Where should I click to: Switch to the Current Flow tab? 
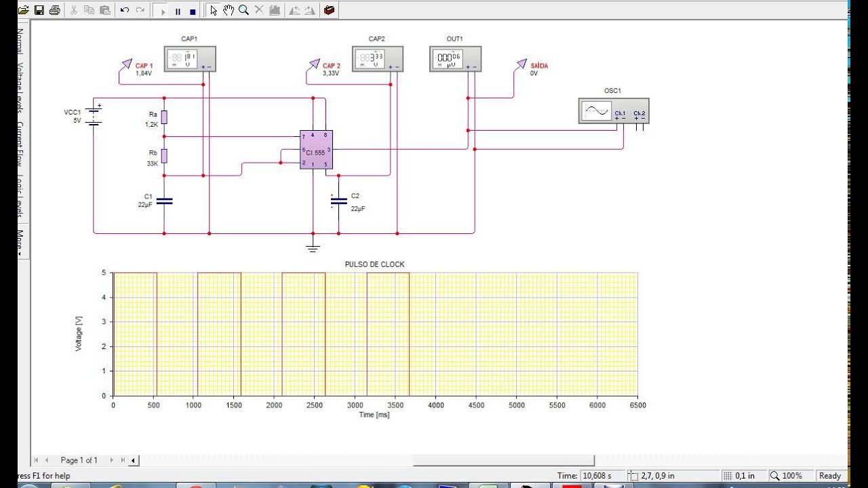20,145
